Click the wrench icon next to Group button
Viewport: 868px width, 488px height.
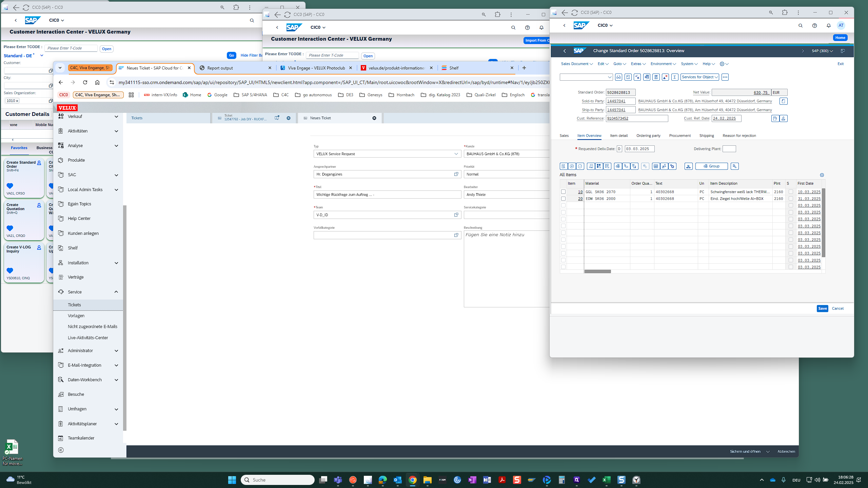[734, 166]
